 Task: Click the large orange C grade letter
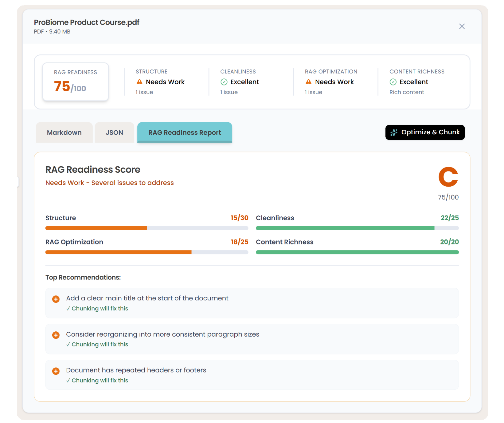[x=448, y=177]
